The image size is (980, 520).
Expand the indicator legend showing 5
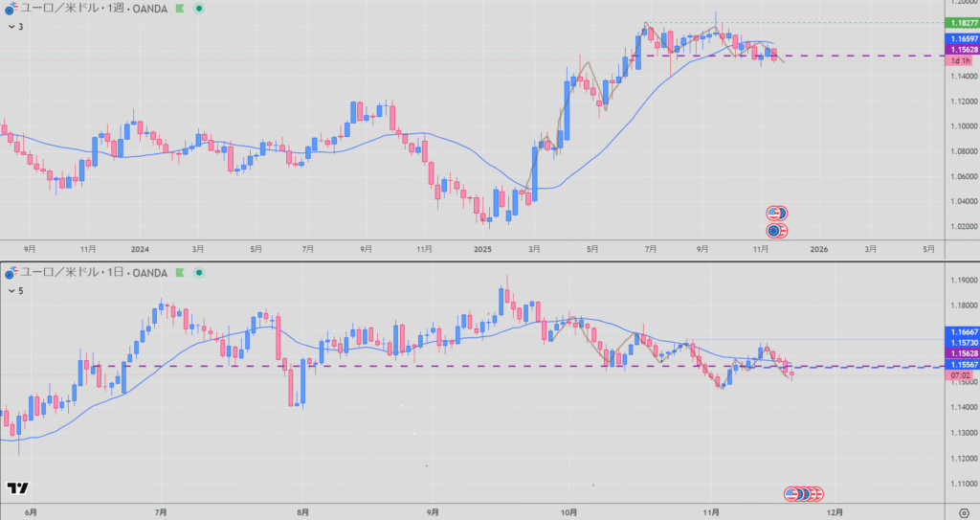pyautogui.click(x=14, y=289)
